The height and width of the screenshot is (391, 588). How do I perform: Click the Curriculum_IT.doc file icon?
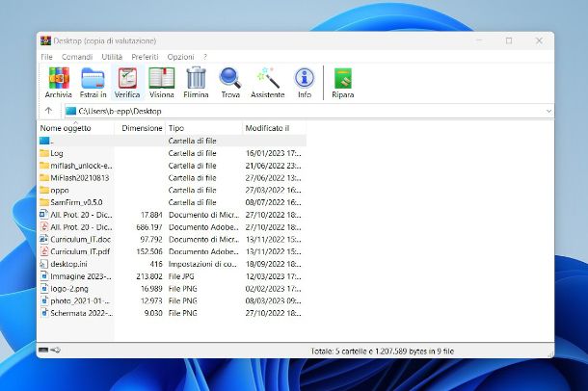click(x=44, y=239)
